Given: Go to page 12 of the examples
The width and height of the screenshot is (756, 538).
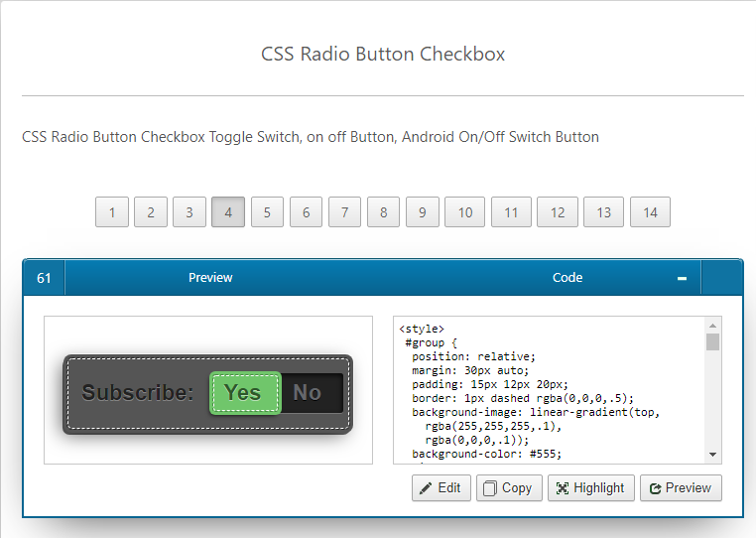Looking at the screenshot, I should [558, 211].
